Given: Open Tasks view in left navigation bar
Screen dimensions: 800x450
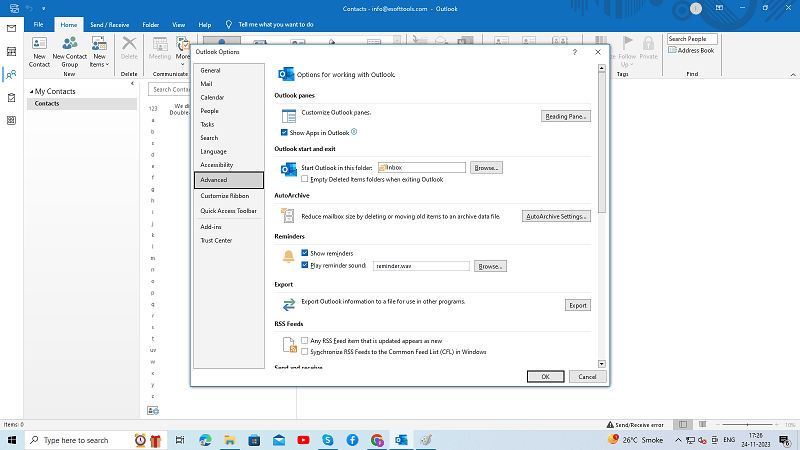Looking at the screenshot, I should (11, 97).
